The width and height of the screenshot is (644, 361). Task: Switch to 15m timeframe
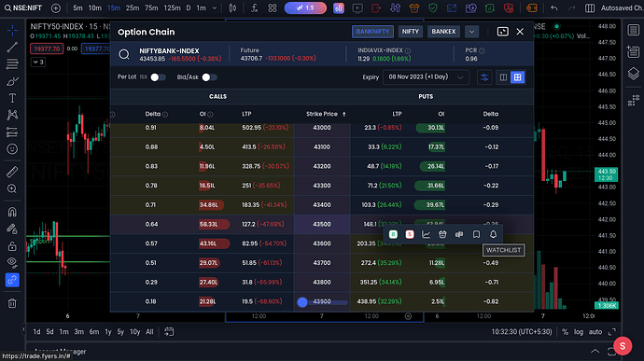click(x=113, y=7)
